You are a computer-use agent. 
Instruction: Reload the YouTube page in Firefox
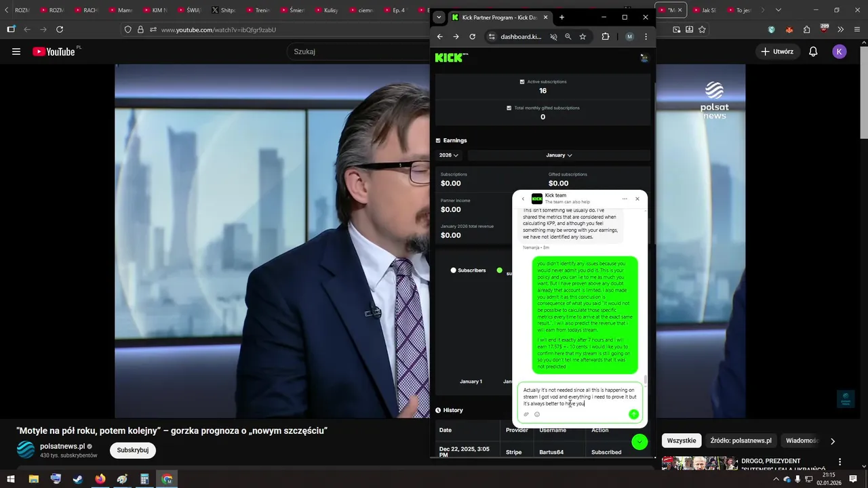tap(60, 30)
